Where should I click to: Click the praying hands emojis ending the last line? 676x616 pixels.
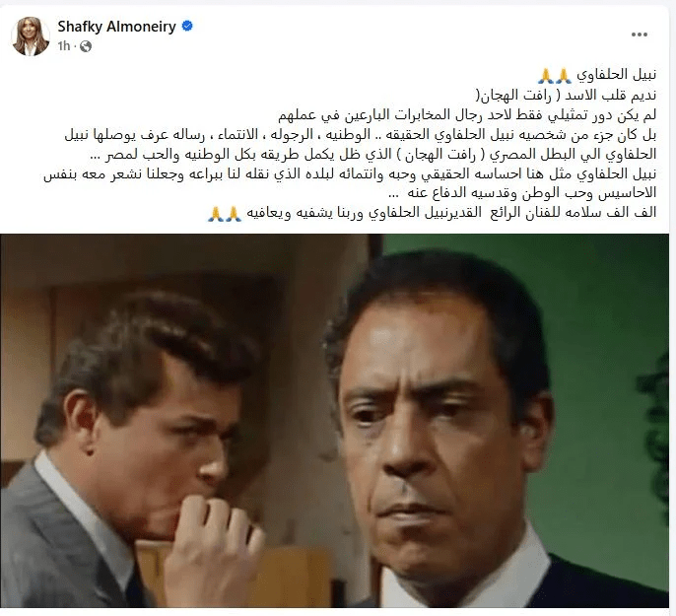225,214
